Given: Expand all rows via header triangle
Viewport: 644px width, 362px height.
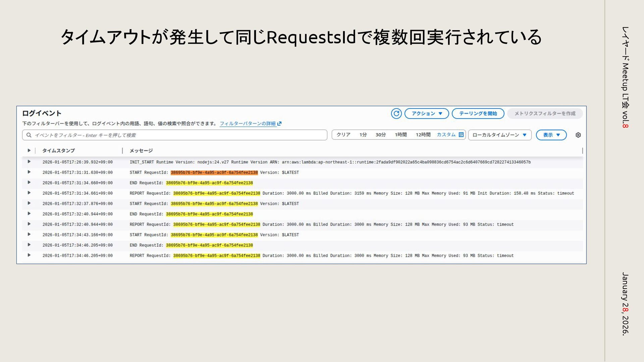Looking at the screenshot, I should (29, 150).
